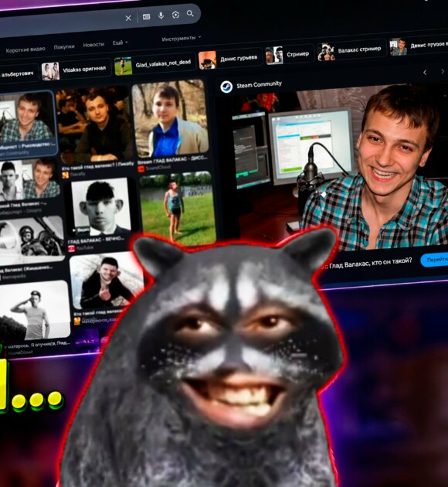Select the Glad_valakas_not_dead suggestion chip

click(154, 65)
